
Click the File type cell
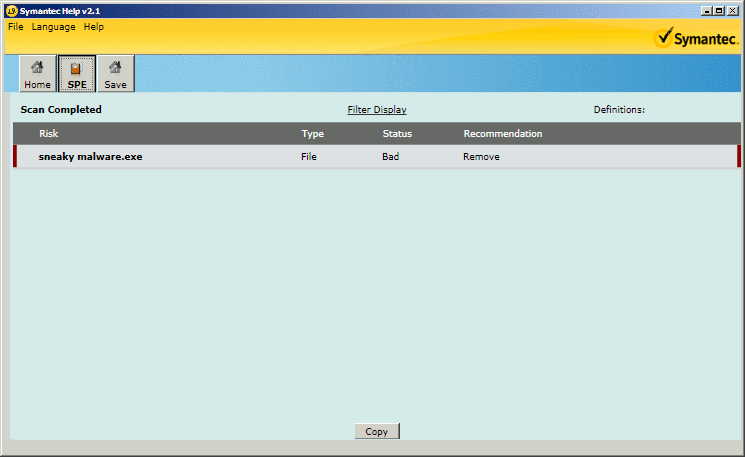click(309, 157)
